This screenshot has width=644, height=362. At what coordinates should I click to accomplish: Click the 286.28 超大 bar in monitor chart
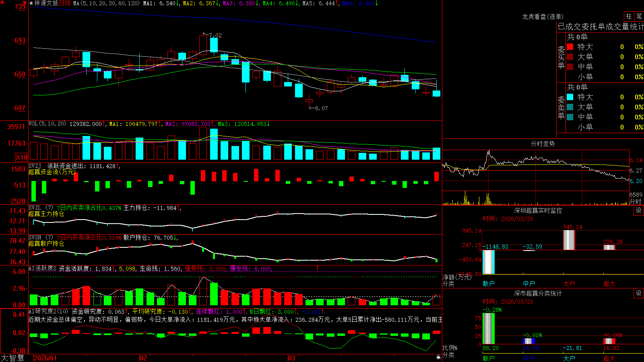coord(609,247)
